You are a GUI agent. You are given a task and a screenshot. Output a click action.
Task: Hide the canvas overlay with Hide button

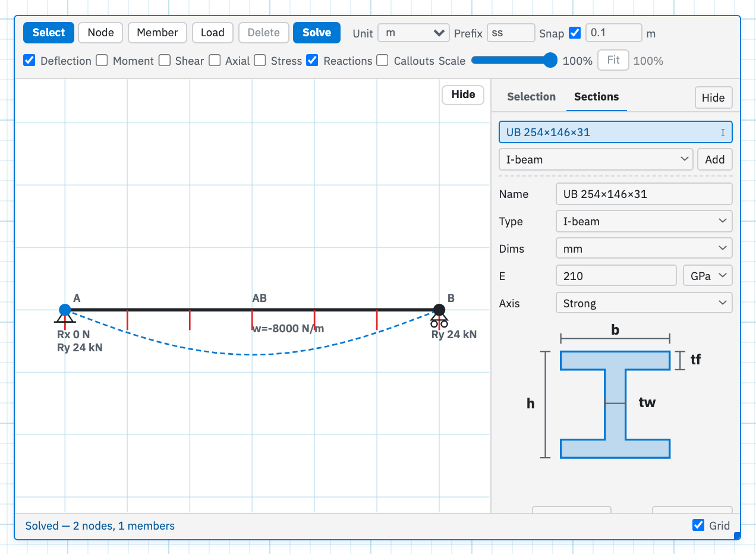[463, 95]
